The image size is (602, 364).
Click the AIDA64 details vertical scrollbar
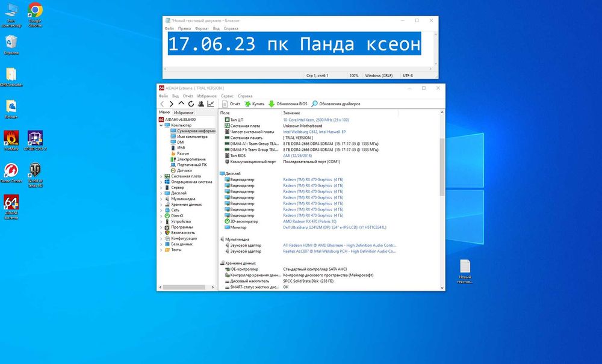[x=442, y=167]
